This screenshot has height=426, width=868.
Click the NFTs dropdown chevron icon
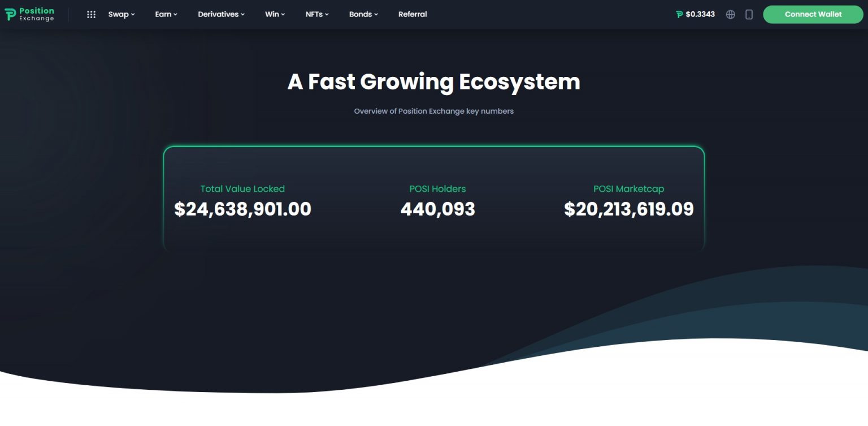coord(326,15)
